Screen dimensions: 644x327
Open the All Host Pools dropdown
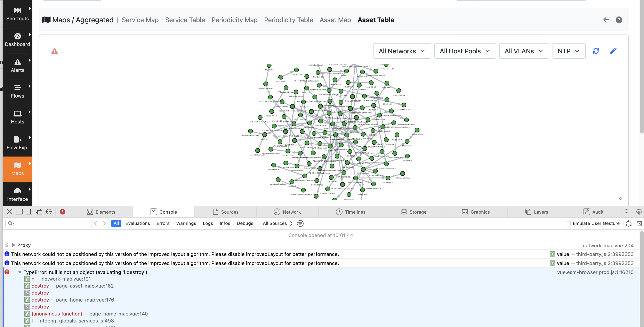click(465, 51)
